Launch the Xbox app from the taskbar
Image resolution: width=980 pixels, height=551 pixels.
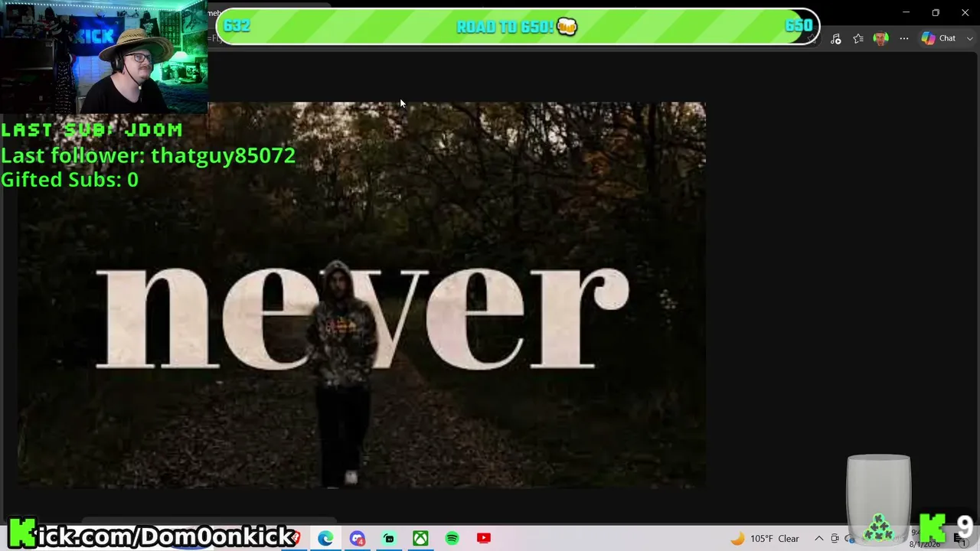click(x=420, y=539)
